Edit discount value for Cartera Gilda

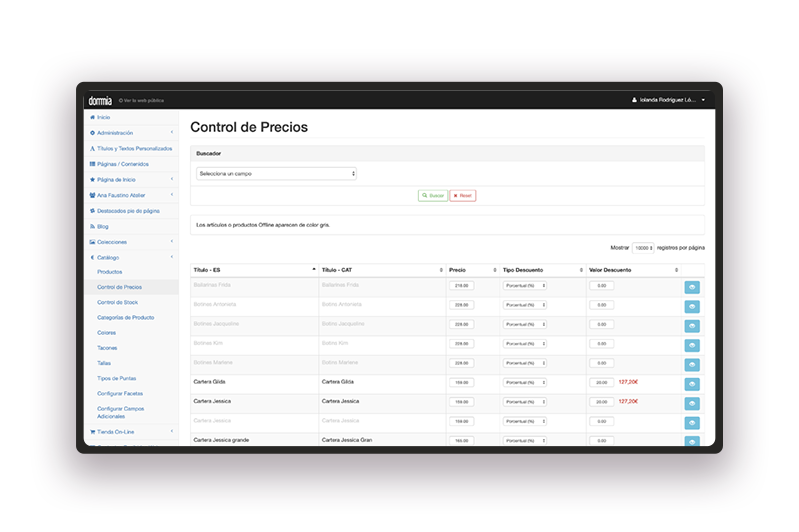602,383
